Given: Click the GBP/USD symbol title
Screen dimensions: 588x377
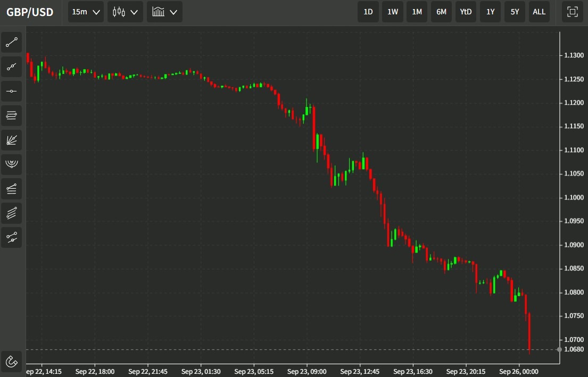Looking at the screenshot, I should click(30, 12).
